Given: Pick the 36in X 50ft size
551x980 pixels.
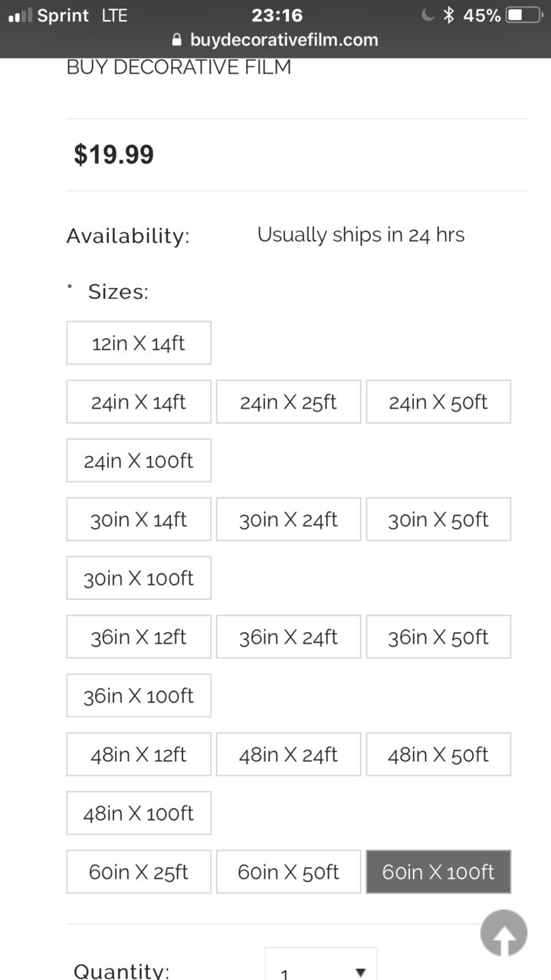Looking at the screenshot, I should click(438, 637).
